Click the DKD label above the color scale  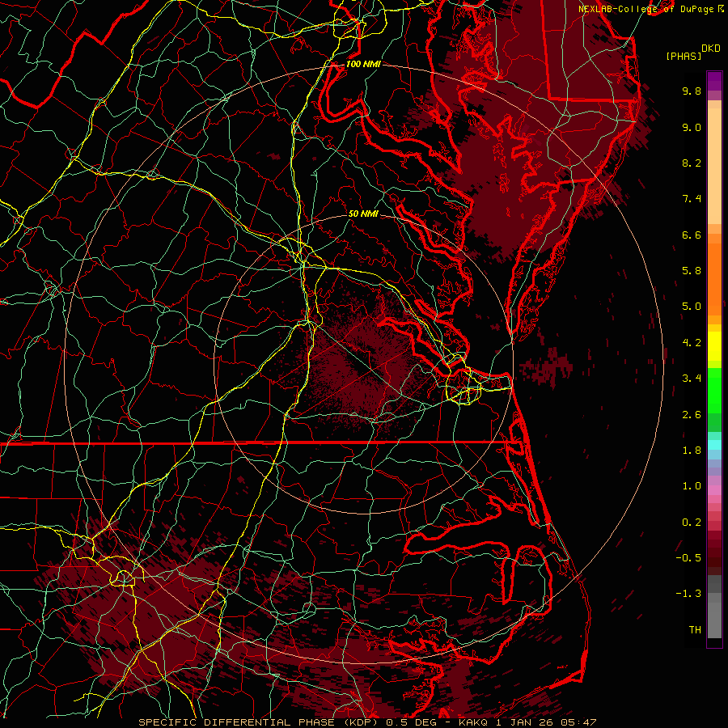pos(711,49)
